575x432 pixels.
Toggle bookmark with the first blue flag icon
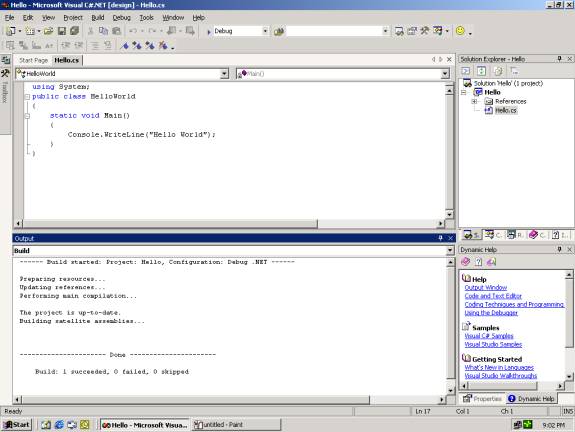(125, 46)
